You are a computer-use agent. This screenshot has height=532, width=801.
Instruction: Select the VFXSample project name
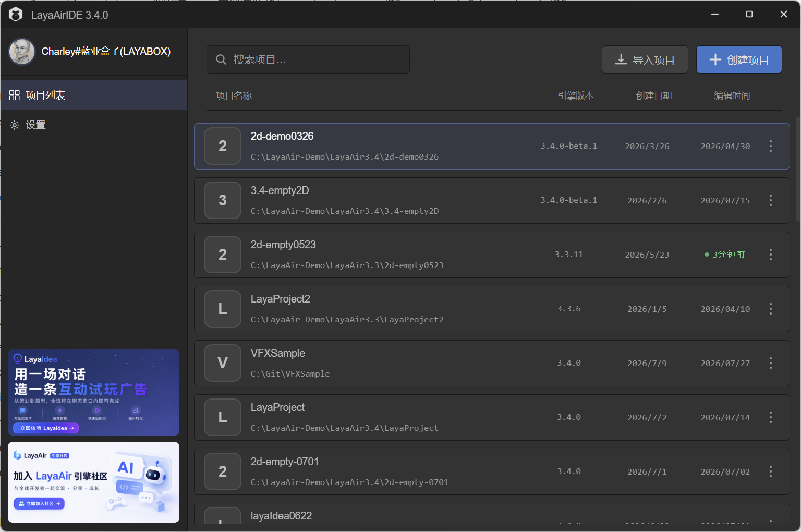click(278, 353)
